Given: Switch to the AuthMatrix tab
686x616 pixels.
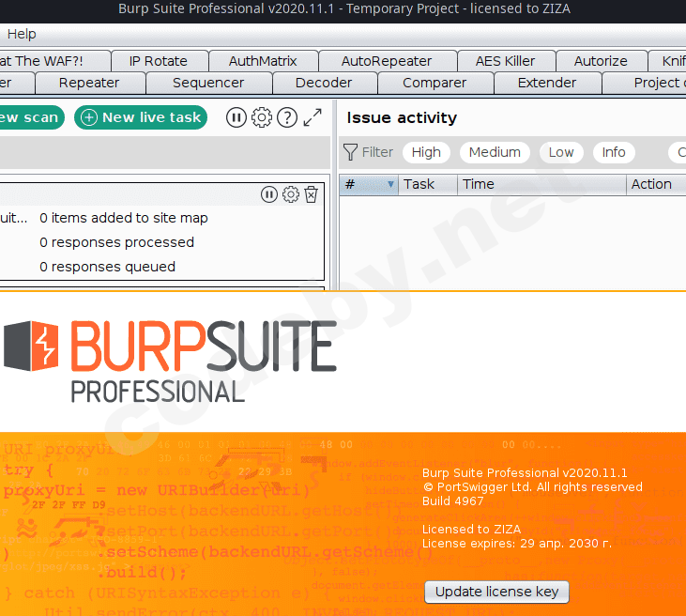Looking at the screenshot, I should pos(263,61).
